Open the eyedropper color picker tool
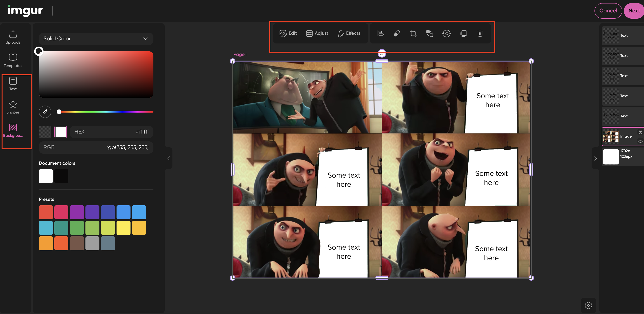Image resolution: width=644 pixels, height=314 pixels. [x=45, y=112]
